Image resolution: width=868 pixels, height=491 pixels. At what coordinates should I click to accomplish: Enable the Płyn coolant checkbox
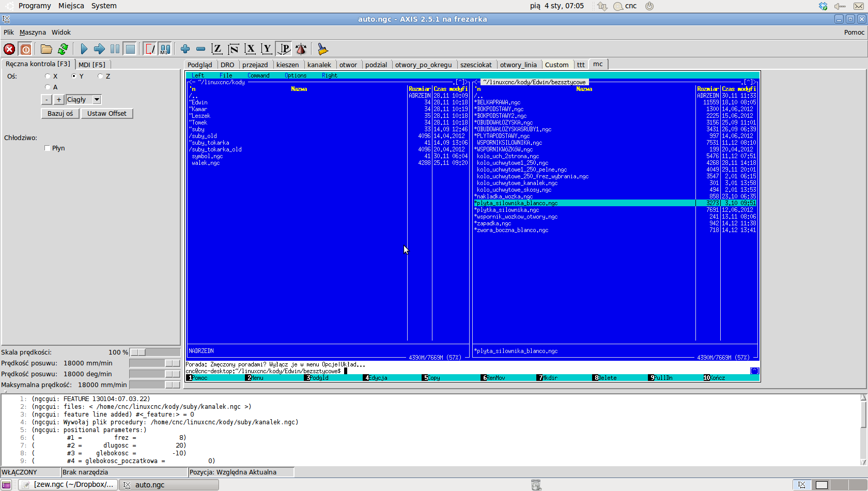point(48,148)
